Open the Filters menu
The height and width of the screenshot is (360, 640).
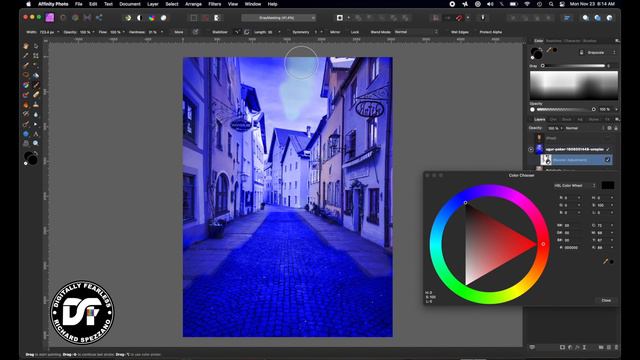point(215,4)
